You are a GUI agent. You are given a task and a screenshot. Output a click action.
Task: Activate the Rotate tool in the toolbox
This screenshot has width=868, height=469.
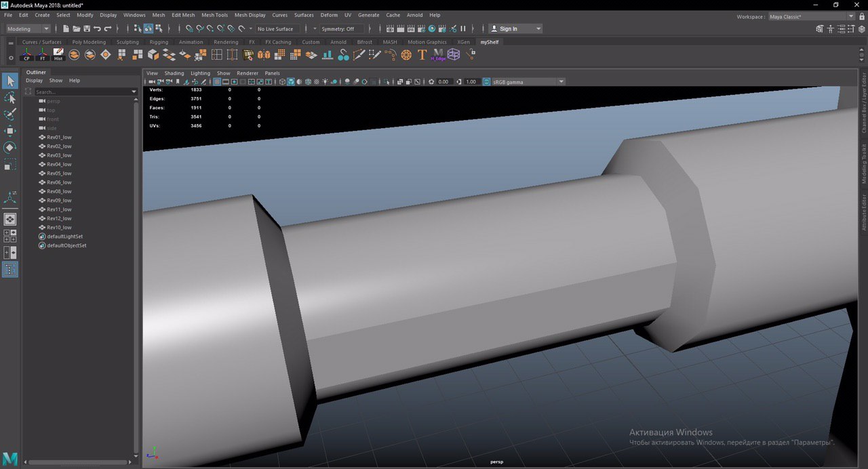point(10,147)
